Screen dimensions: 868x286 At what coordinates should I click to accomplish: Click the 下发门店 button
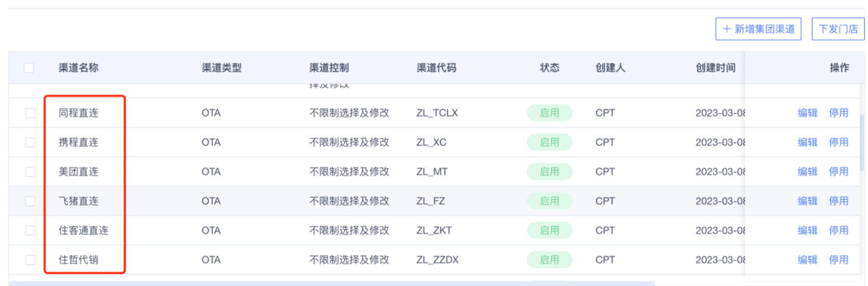coord(838,29)
